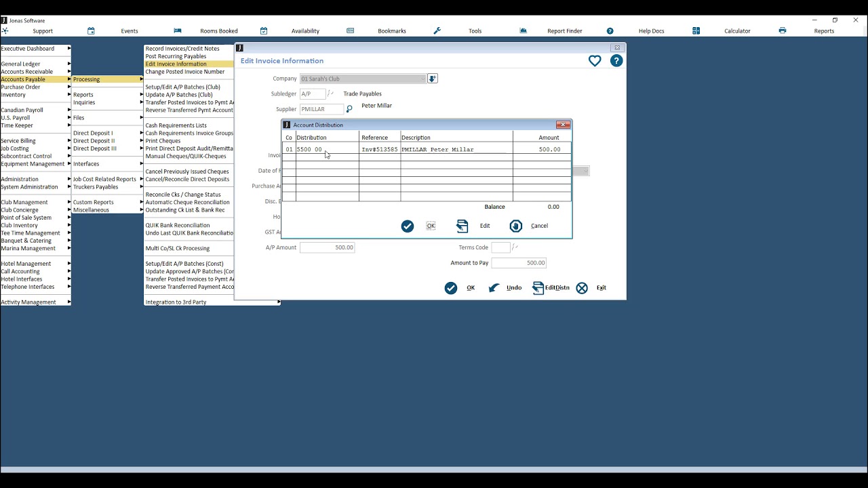This screenshot has width=868, height=488.
Task: Open Hotel Management menu
Action: pyautogui.click(x=36, y=264)
